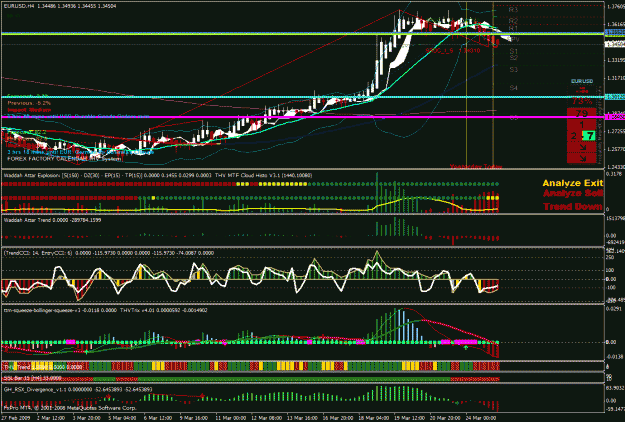Screen dimensions: 625x422
Task: Click the R1 pivot level label
Action: 513,28
